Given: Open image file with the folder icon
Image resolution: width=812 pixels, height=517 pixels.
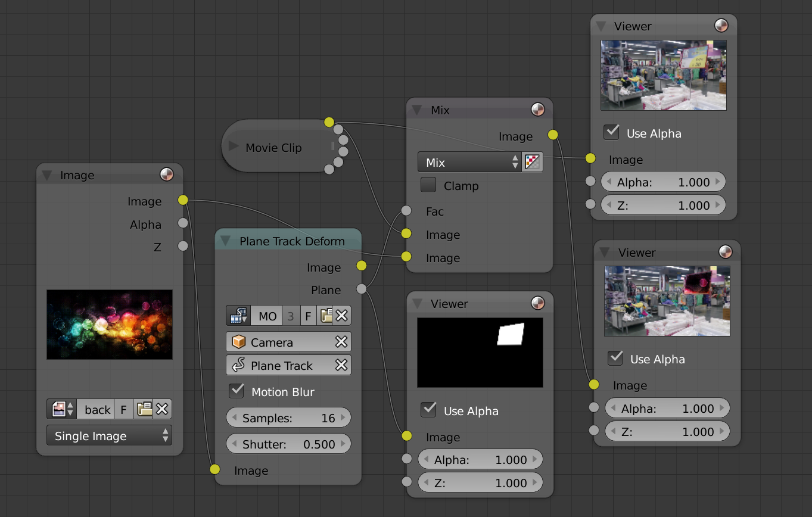Looking at the screenshot, I should pos(144,409).
